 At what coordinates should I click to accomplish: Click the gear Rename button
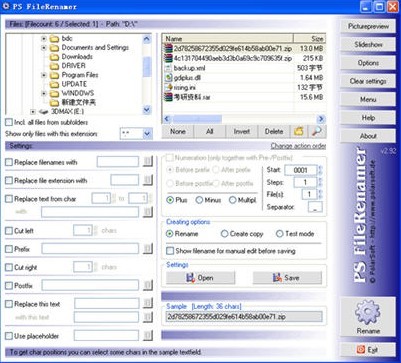(368, 317)
